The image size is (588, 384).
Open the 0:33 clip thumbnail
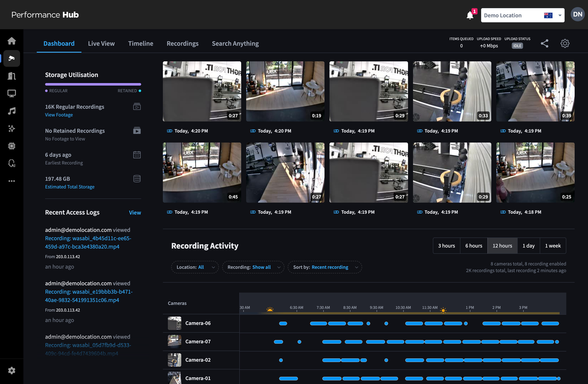pos(452,91)
